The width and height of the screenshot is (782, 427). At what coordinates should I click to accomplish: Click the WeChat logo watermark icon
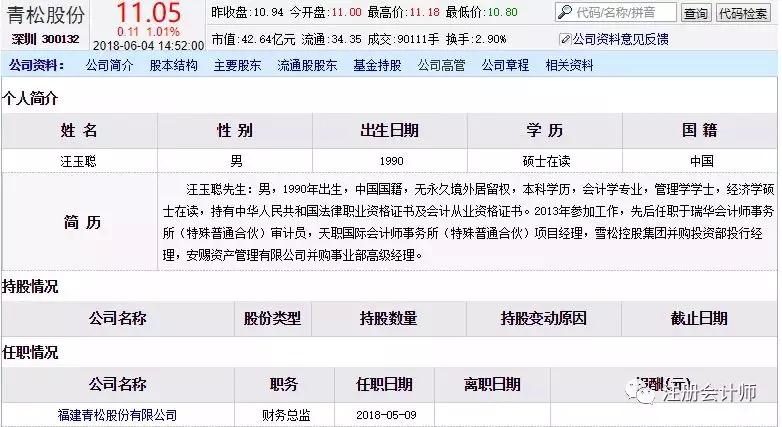pos(641,392)
